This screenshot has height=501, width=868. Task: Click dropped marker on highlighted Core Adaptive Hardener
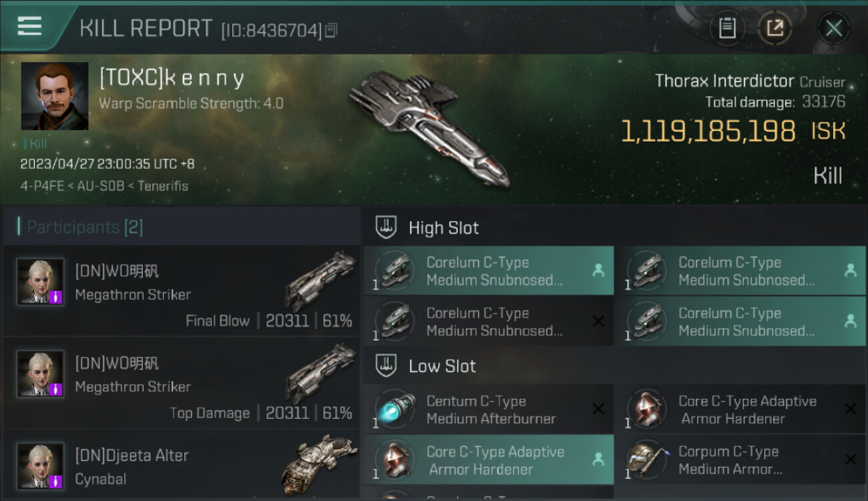click(598, 460)
